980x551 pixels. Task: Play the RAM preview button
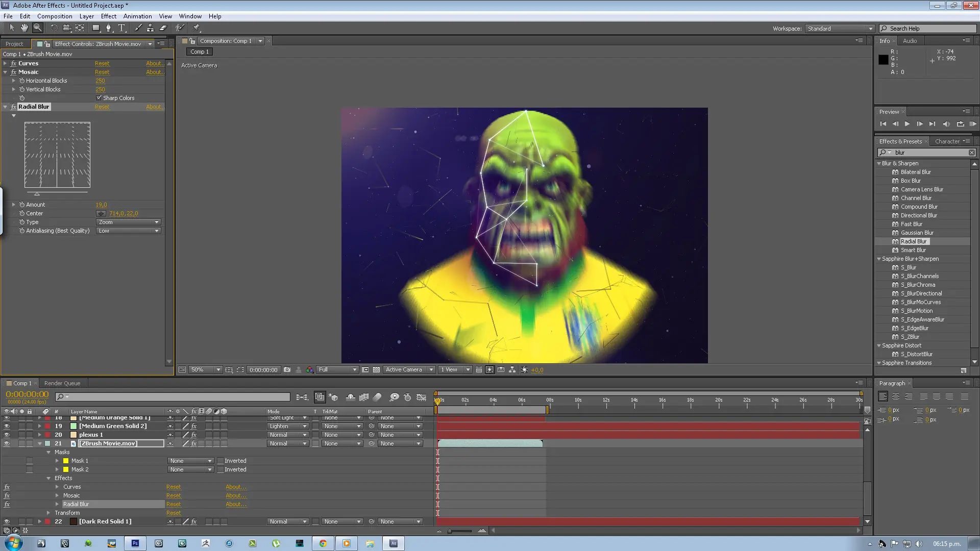coord(973,124)
